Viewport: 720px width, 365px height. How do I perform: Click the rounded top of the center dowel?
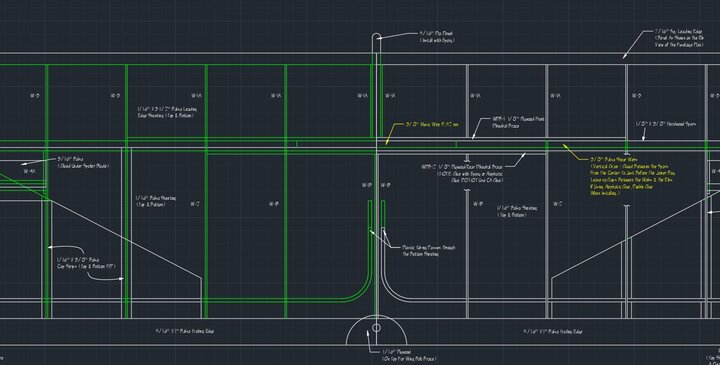click(x=376, y=37)
